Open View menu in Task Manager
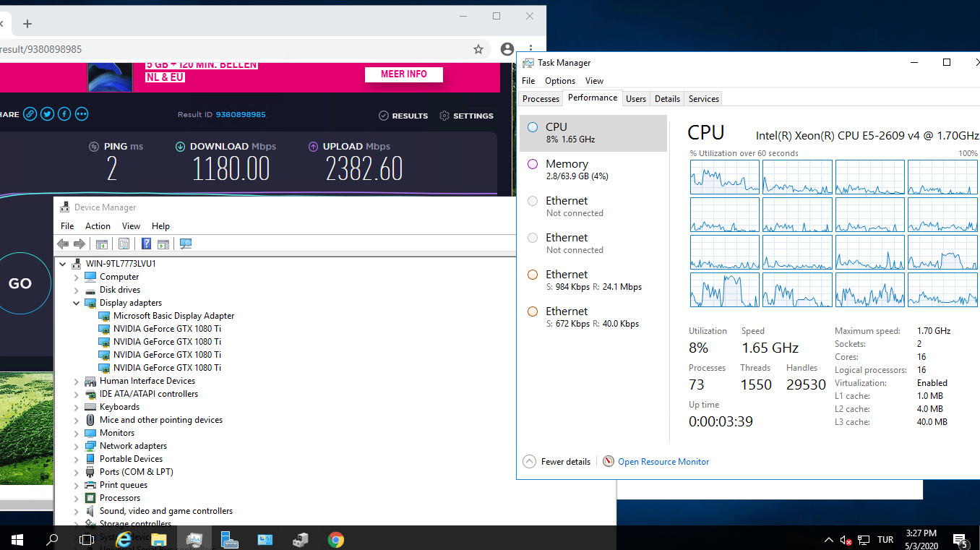 tap(594, 81)
